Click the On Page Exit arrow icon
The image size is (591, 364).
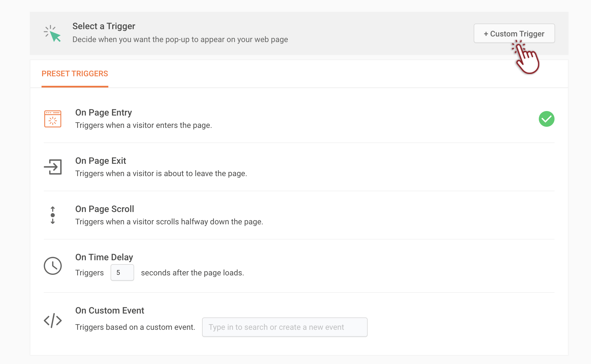[x=52, y=167]
